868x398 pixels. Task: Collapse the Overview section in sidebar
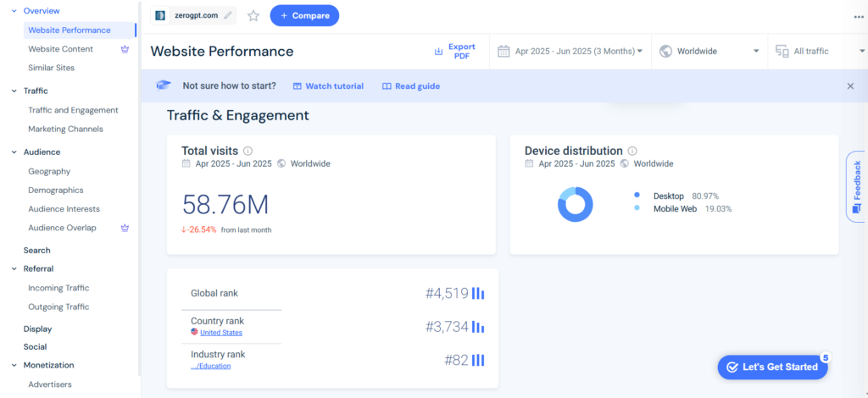pyautogui.click(x=14, y=10)
